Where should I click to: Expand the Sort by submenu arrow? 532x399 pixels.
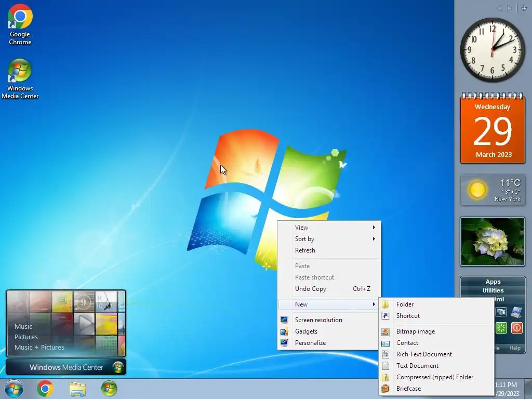(x=374, y=239)
